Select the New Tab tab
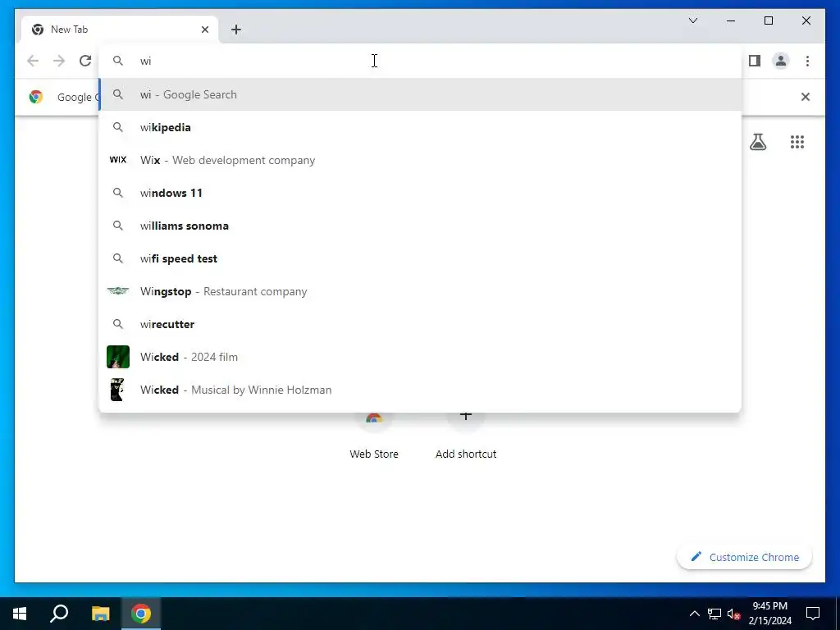 click(120, 30)
